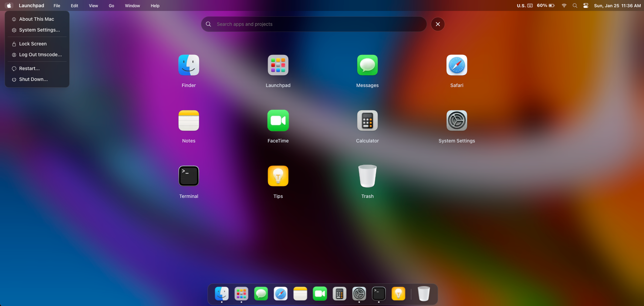Choose Restart... in the Apple menu

click(37, 68)
